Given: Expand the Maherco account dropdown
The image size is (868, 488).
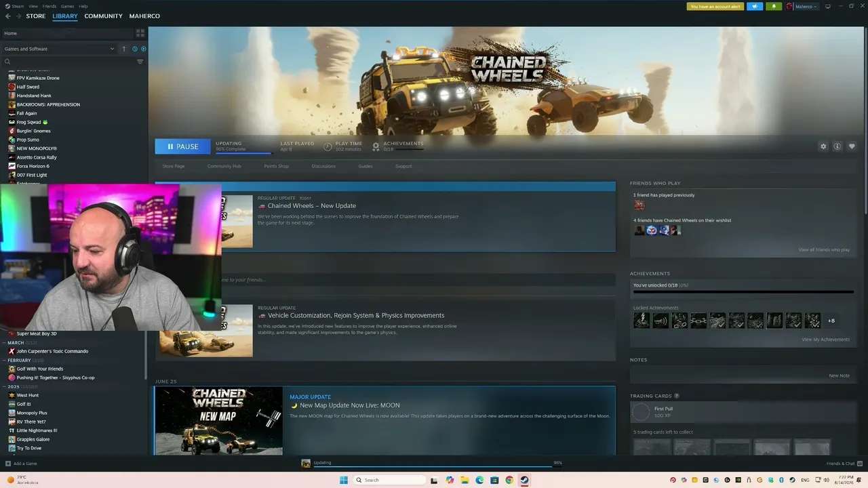Looking at the screenshot, I should point(806,6).
